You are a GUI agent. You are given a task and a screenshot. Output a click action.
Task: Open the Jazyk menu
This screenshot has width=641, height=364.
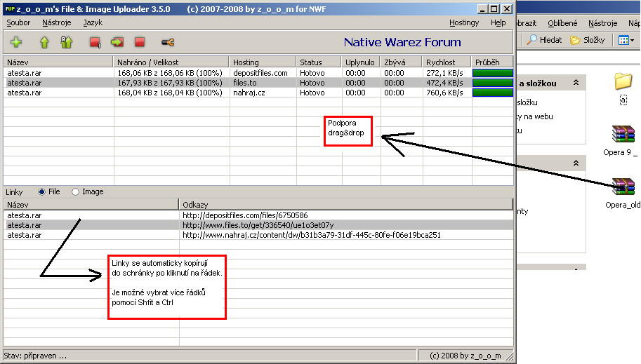point(93,22)
